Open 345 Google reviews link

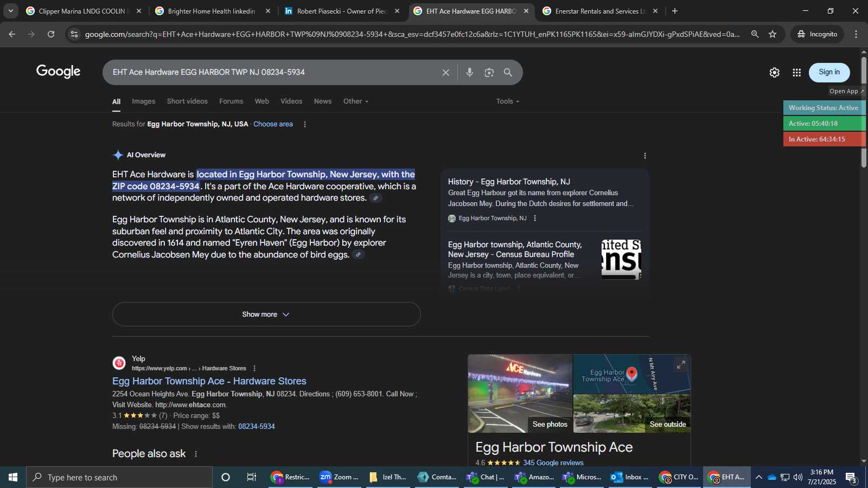pos(553,463)
